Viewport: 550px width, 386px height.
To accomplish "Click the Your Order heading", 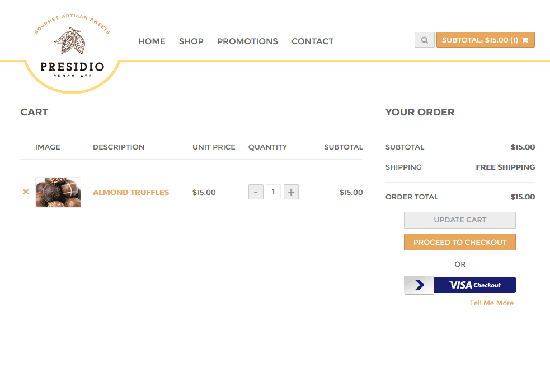I will coord(420,112).
